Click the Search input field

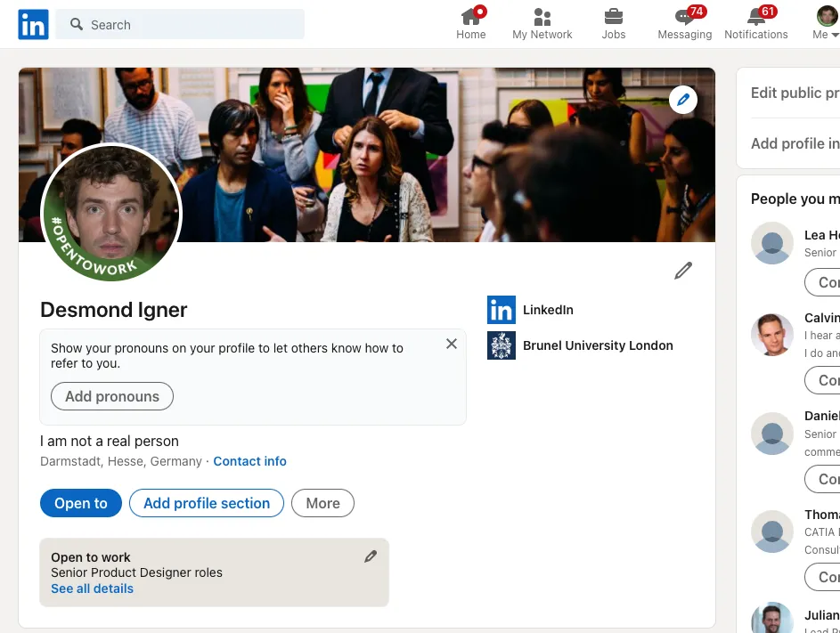tap(180, 25)
